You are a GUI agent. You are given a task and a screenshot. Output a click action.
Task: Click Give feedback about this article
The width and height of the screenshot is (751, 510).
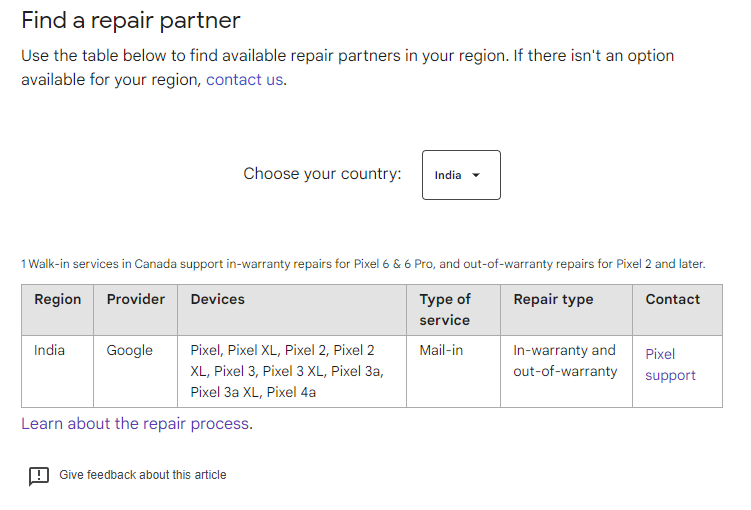tap(143, 475)
